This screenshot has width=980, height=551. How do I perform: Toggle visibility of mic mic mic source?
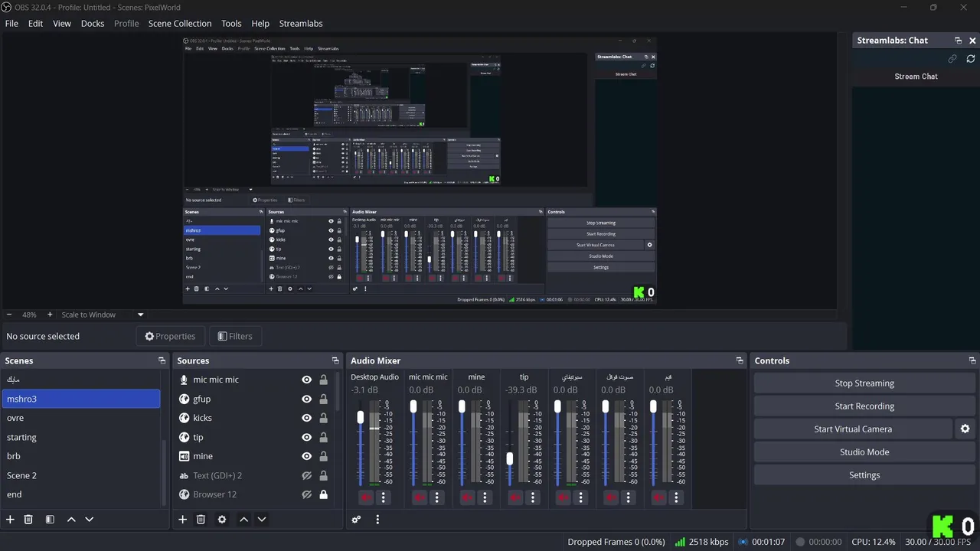[306, 380]
